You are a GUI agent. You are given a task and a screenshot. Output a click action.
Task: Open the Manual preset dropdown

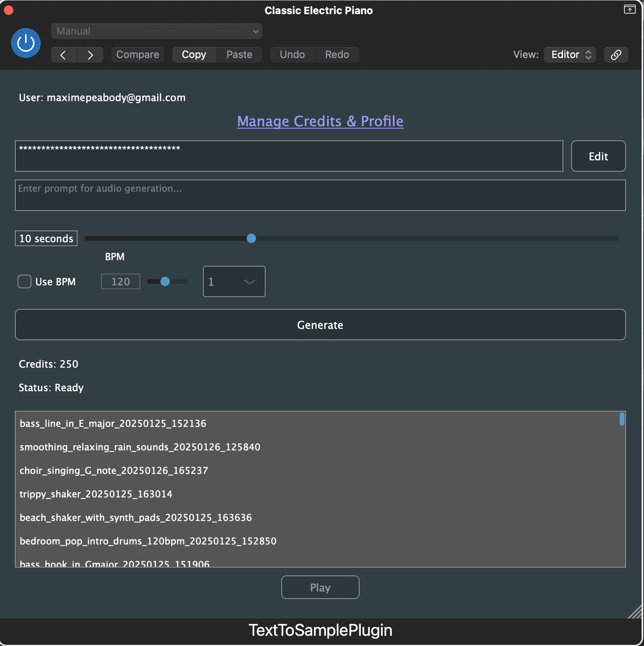click(x=156, y=31)
